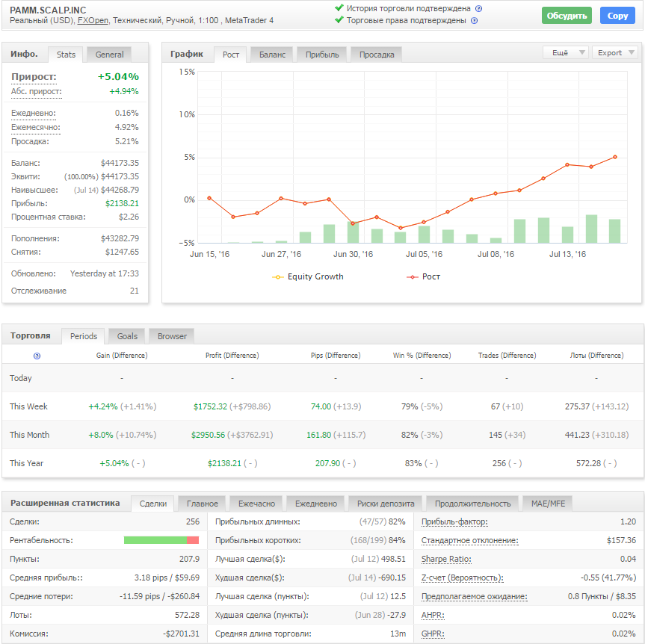This screenshot has height=644, width=645.
Task: Click the Ежедневно label in info panel
Action: click(34, 113)
